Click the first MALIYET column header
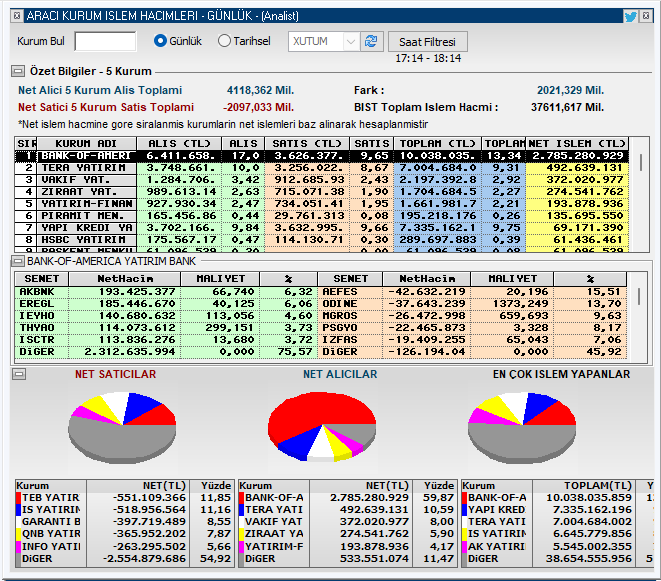The height and width of the screenshot is (581, 661). tap(220, 279)
